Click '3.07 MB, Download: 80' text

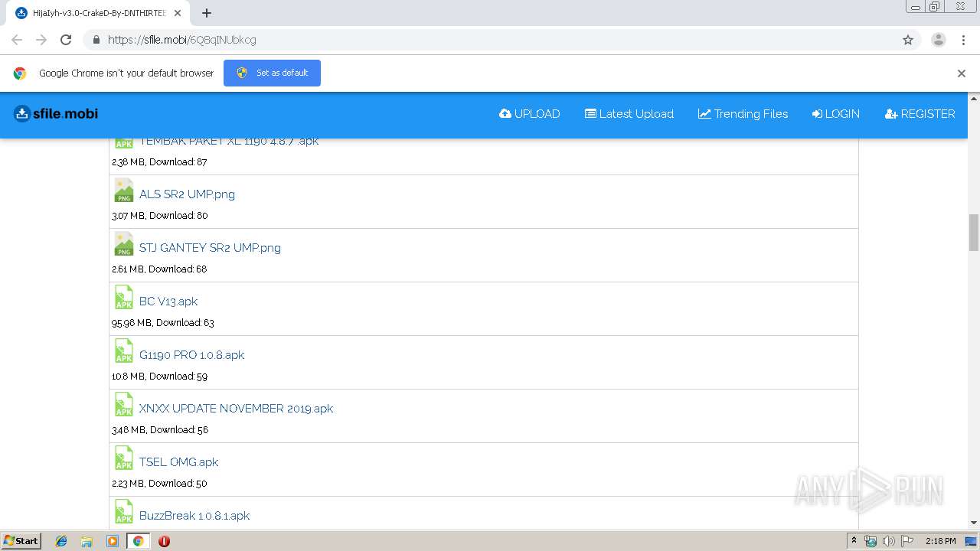coord(159,216)
